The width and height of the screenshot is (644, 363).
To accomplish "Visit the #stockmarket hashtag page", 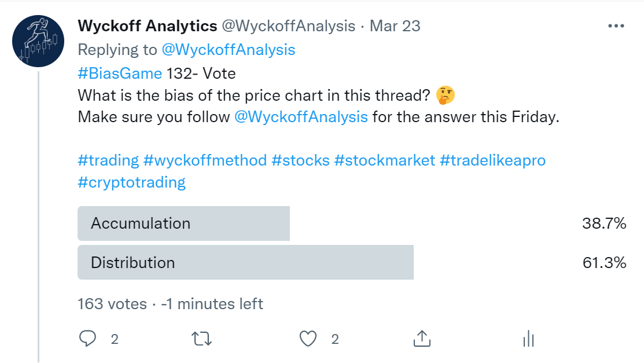I will click(384, 160).
